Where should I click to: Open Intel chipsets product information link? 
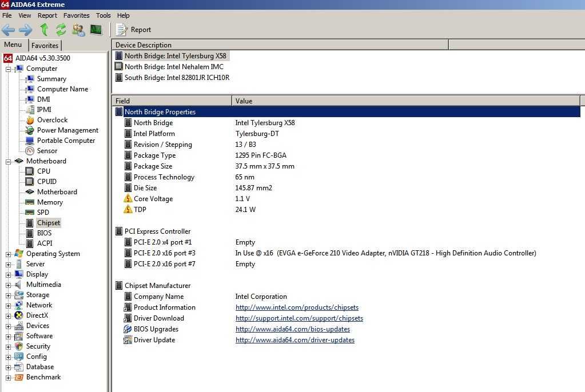point(297,307)
